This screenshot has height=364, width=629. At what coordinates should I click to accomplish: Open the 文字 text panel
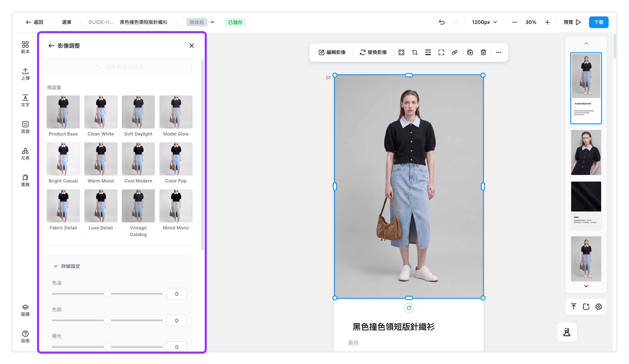[x=25, y=101]
